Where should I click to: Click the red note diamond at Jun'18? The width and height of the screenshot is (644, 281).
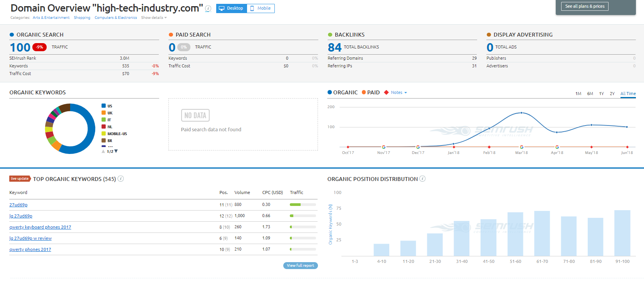click(x=627, y=147)
